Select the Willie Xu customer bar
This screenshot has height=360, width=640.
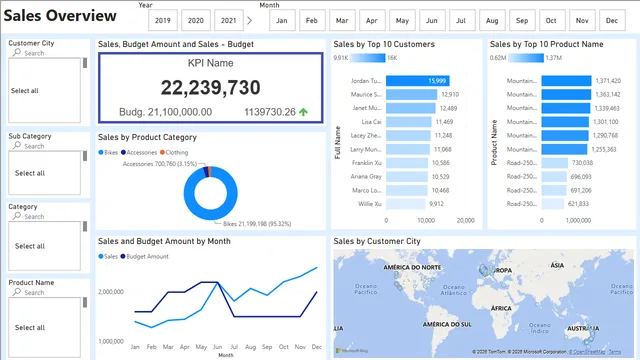[406, 204]
